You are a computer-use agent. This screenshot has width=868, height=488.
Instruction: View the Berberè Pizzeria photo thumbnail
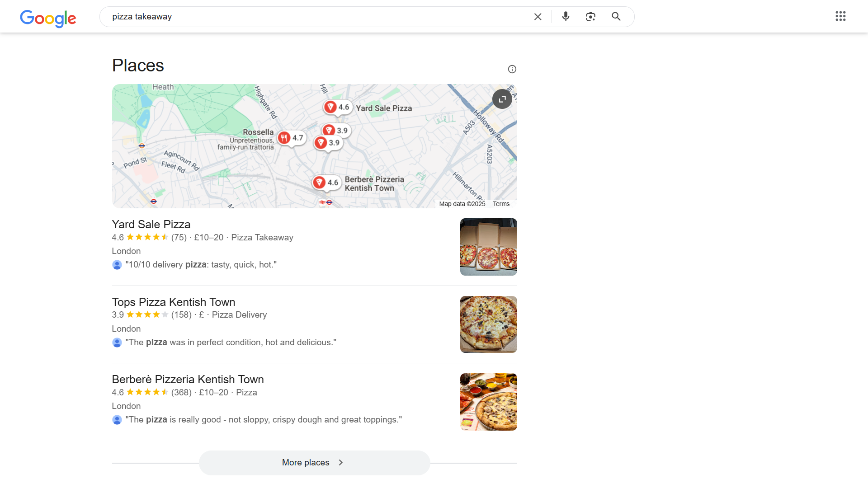pos(489,402)
